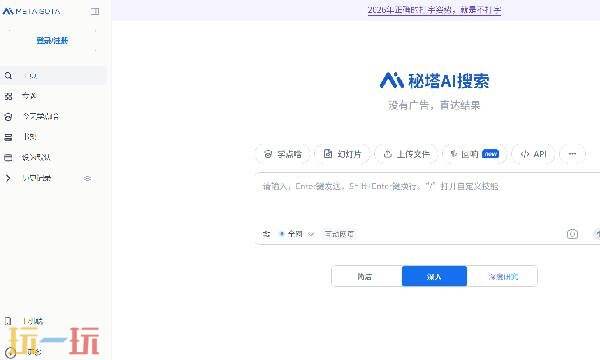Open the blue login/register link
This screenshot has height=360, width=600.
coord(52,41)
